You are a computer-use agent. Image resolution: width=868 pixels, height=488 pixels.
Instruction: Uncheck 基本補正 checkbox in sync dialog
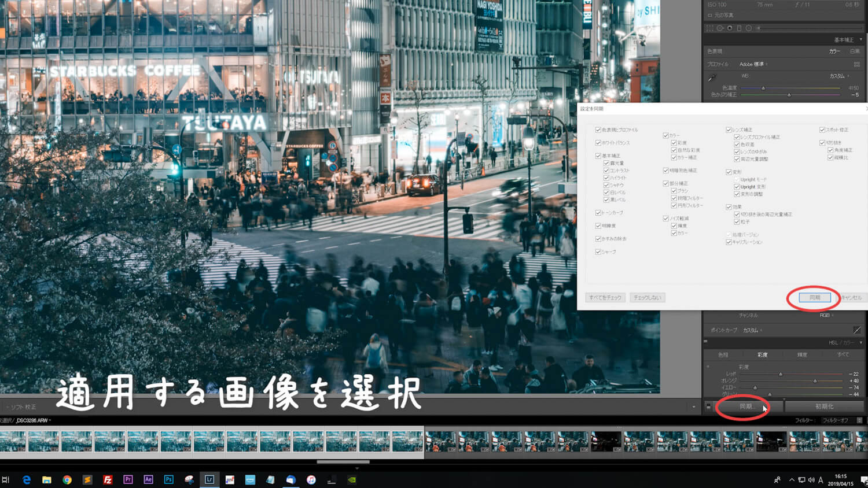(598, 156)
